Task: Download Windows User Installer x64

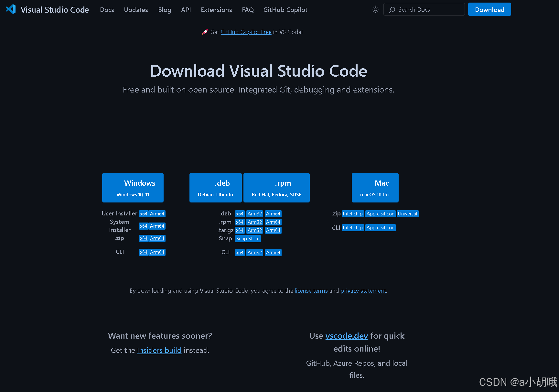Action: point(144,214)
